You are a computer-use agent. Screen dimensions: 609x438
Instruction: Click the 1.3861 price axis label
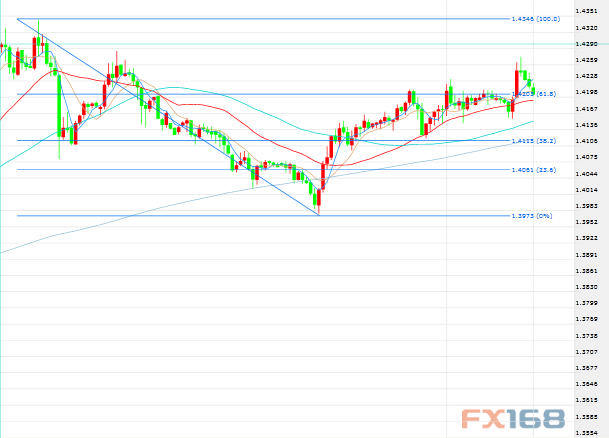pyautogui.click(x=586, y=271)
